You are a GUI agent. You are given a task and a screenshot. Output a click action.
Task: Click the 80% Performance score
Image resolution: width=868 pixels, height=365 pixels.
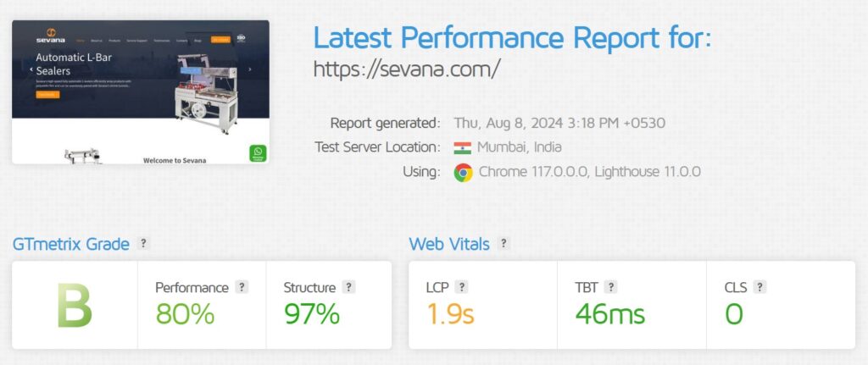click(x=185, y=313)
